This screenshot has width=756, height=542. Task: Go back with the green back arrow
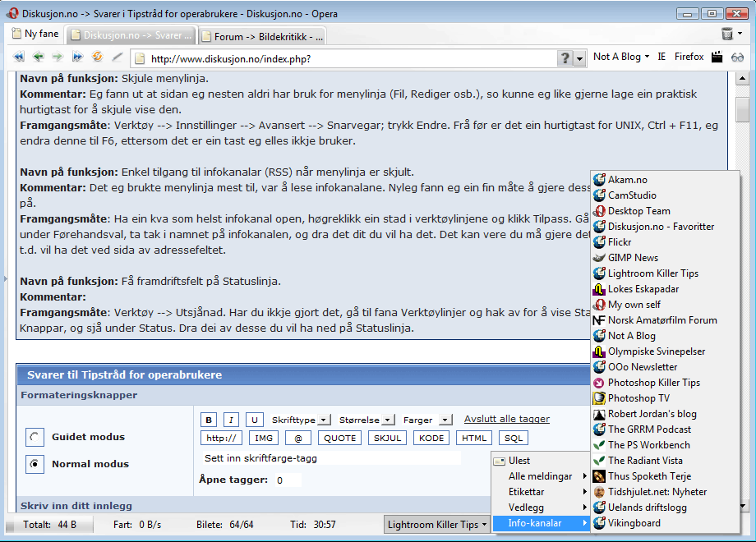(38, 57)
